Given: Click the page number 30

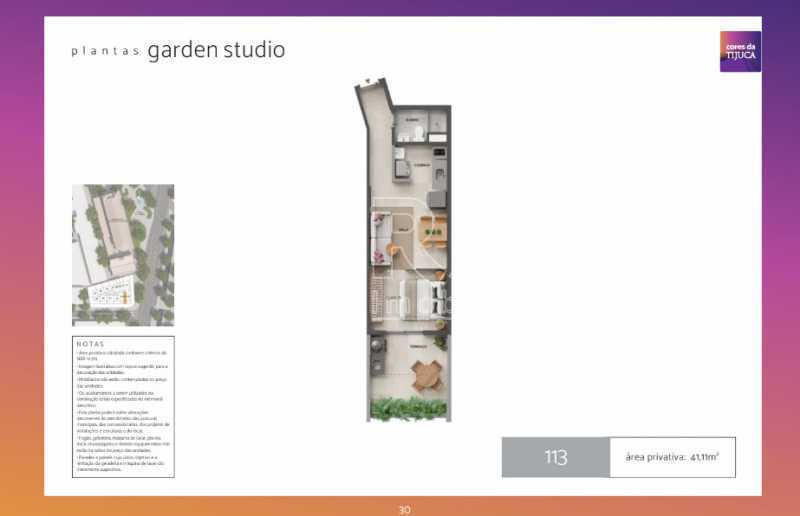Looking at the screenshot, I should tap(404, 509).
